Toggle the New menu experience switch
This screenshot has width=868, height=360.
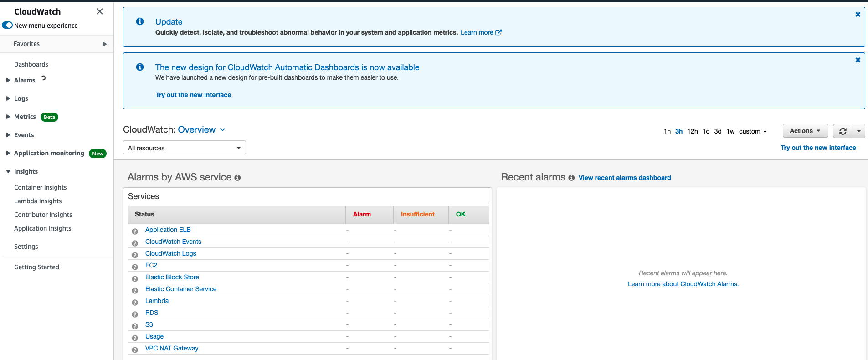click(7, 26)
